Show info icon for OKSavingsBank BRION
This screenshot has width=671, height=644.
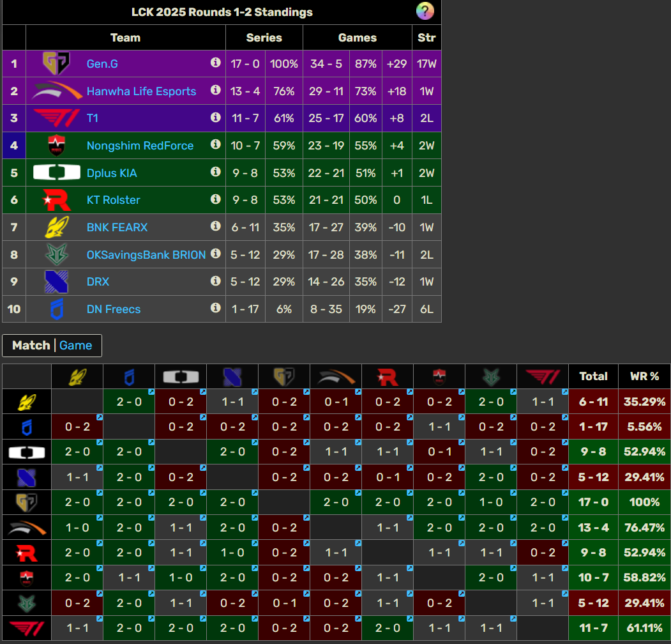click(216, 254)
